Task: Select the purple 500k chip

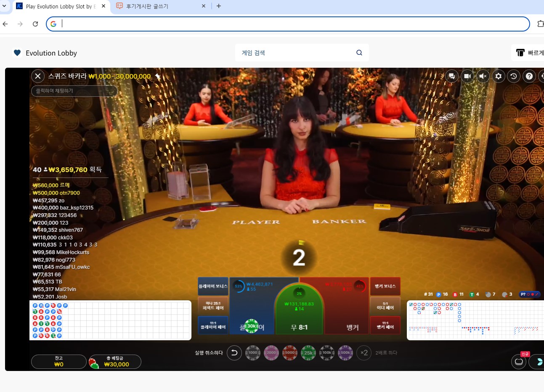Action: coord(345,353)
